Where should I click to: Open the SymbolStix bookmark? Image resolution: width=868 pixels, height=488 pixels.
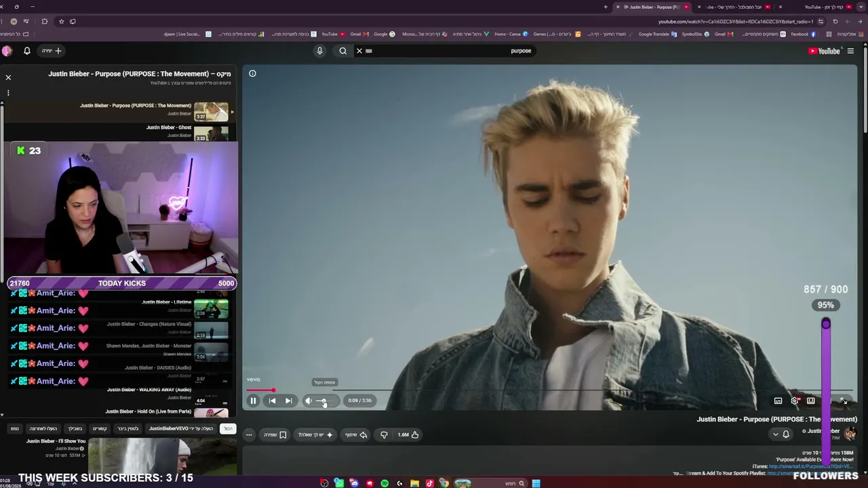(695, 34)
